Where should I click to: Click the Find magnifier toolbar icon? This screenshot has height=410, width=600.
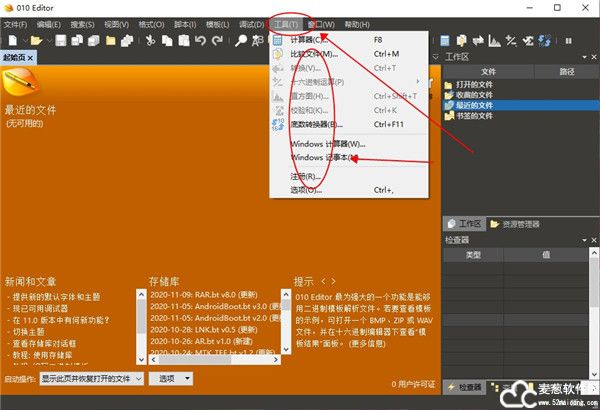(241, 40)
